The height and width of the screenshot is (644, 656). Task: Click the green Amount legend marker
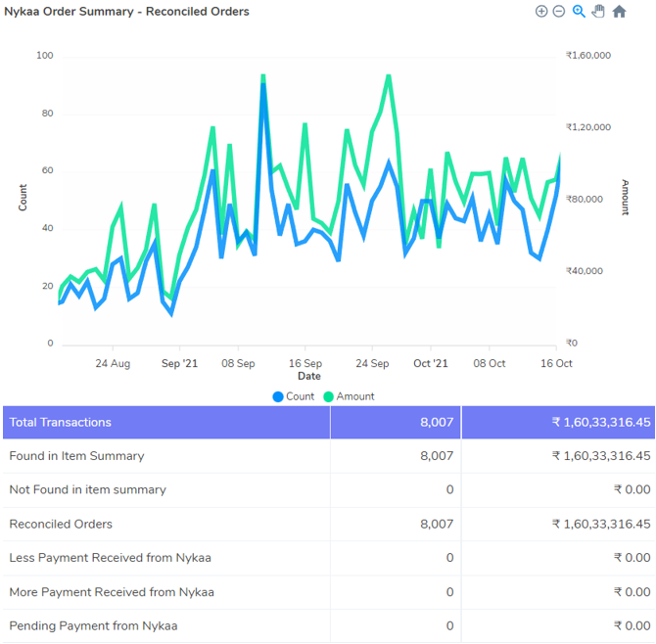pos(328,396)
